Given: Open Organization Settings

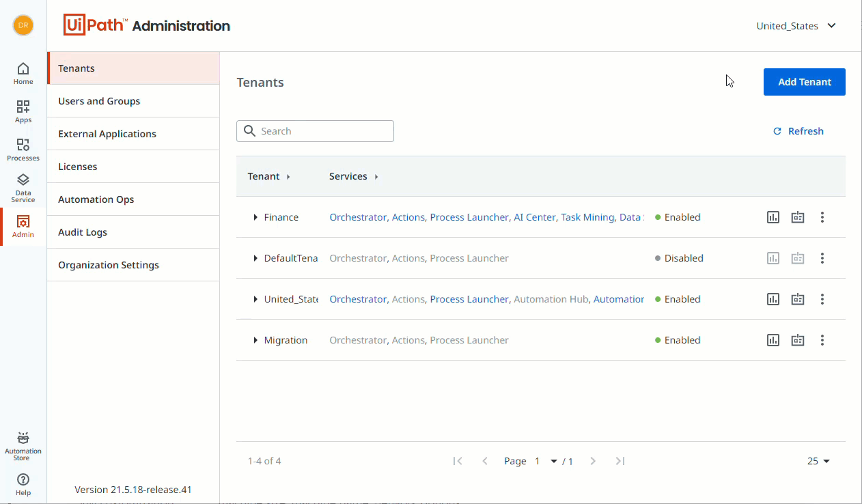Looking at the screenshot, I should point(133,265).
